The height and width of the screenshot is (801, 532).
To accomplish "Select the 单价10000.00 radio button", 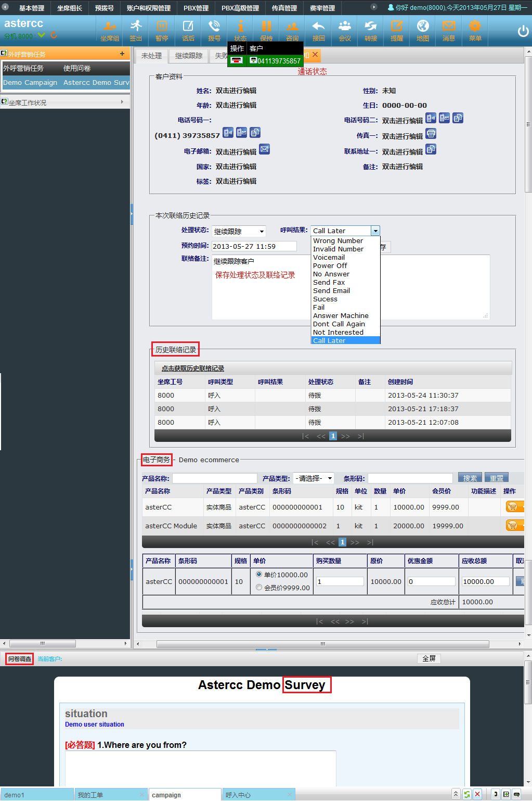I will (x=259, y=574).
